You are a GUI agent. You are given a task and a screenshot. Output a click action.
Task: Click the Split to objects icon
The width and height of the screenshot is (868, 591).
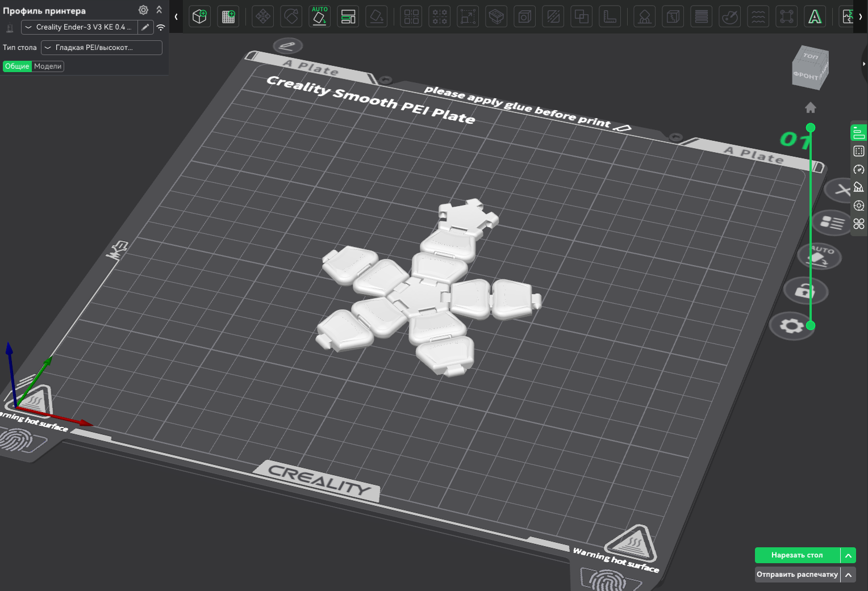click(411, 16)
